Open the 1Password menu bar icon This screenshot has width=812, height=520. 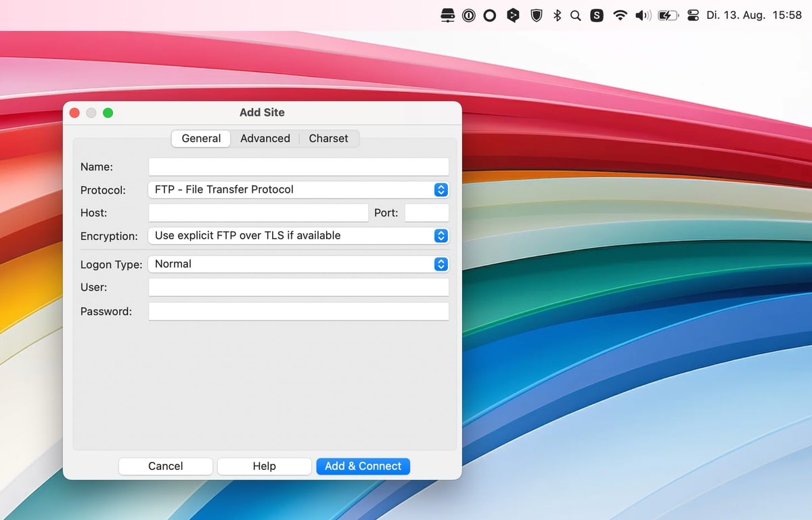tap(469, 15)
